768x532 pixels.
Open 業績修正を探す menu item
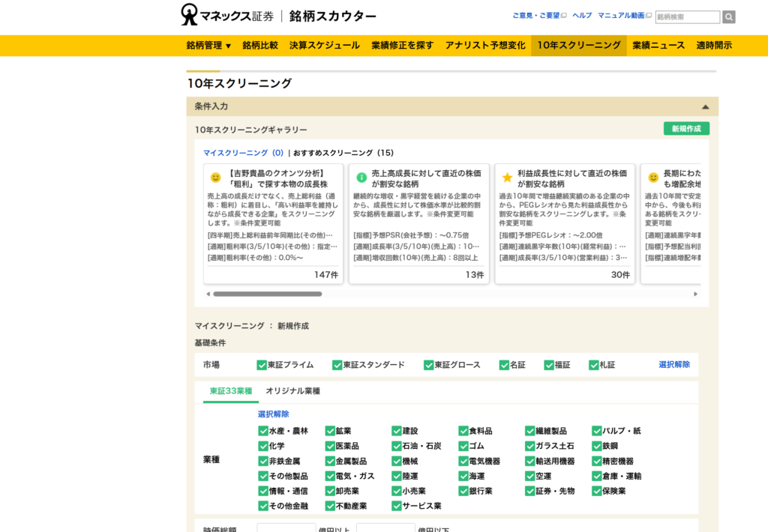coord(402,46)
